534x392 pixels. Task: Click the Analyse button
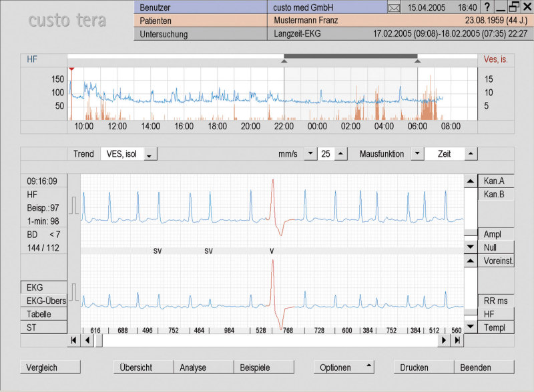(x=203, y=367)
